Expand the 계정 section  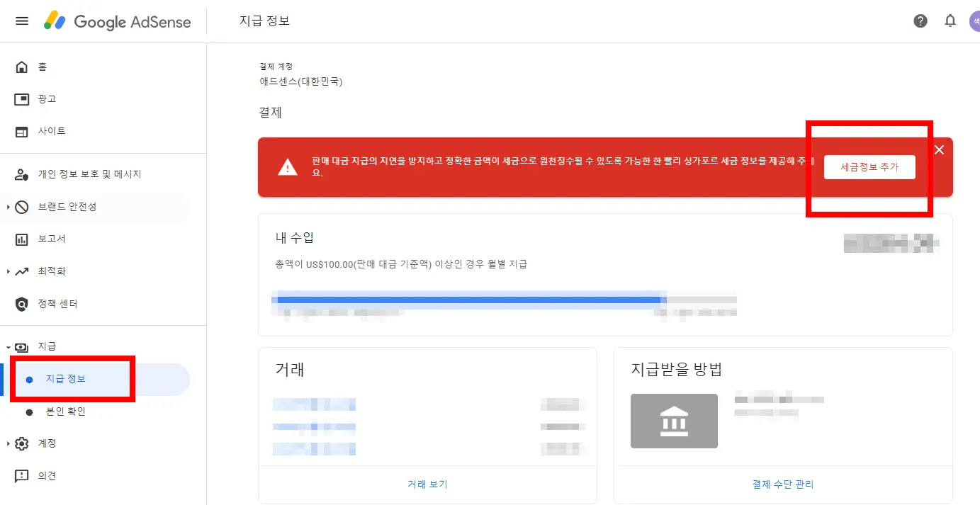(x=7, y=443)
